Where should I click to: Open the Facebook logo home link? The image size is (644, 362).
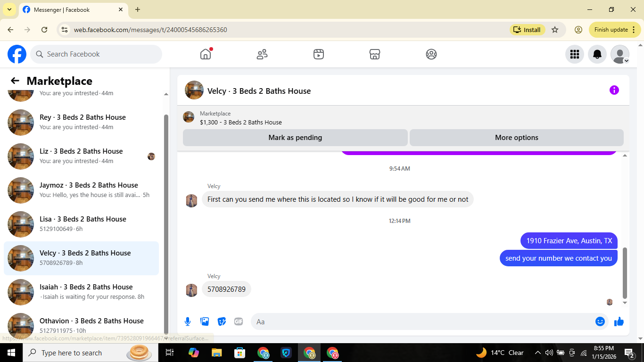tap(17, 54)
